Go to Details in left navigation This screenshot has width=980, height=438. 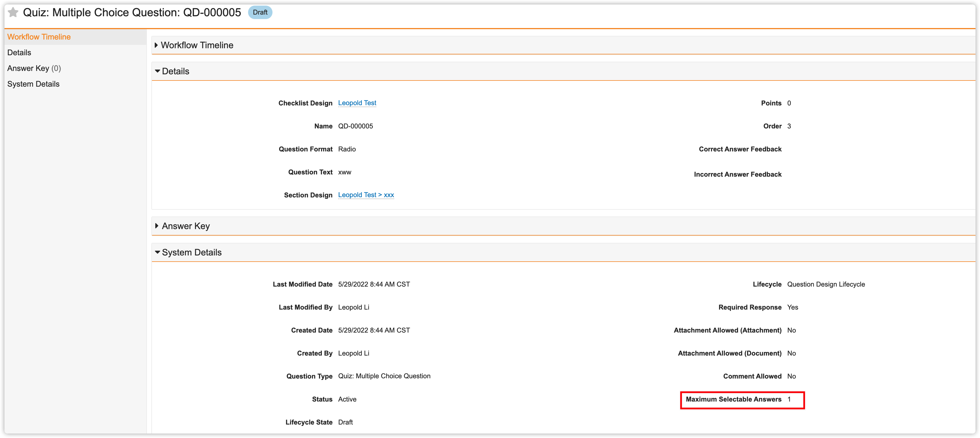[x=19, y=52]
